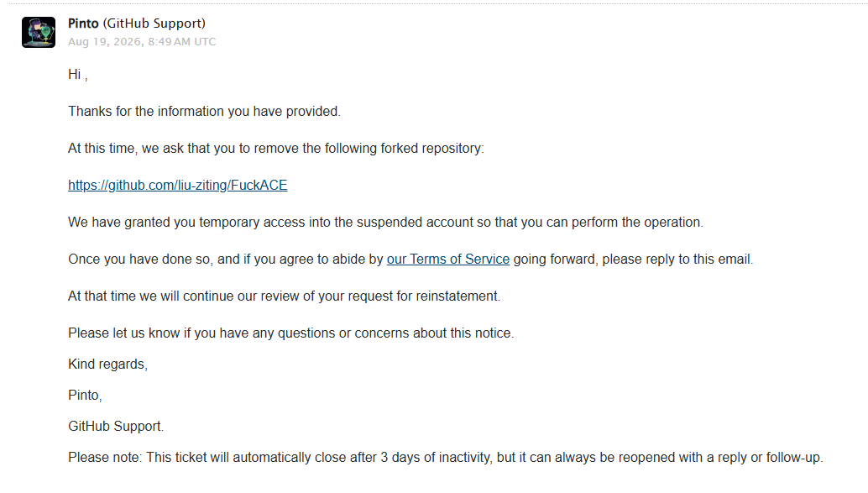Click the dotted separator line above the message
Viewport: 868px width, 493px height.
point(434,4)
